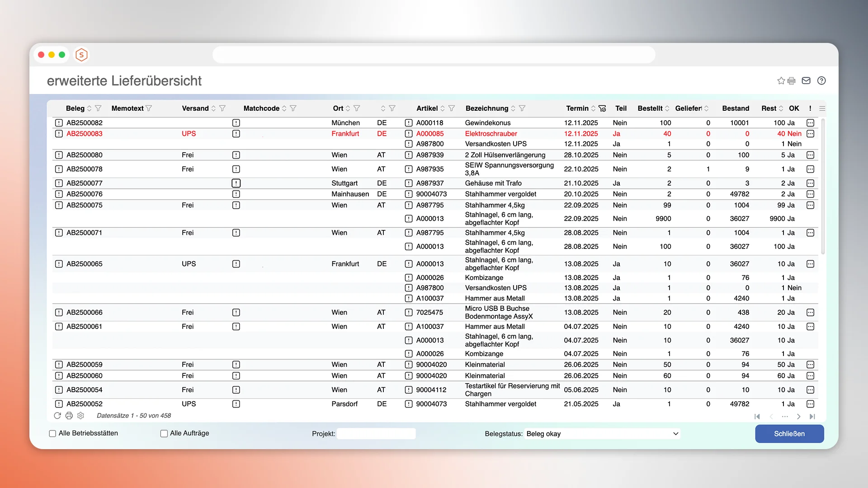Click into the Projekt input field
Screen dimensions: 868x488
[376, 434]
